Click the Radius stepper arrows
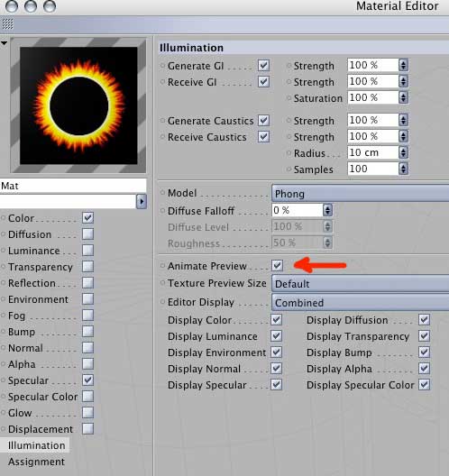The width and height of the screenshot is (449, 476). [x=403, y=152]
